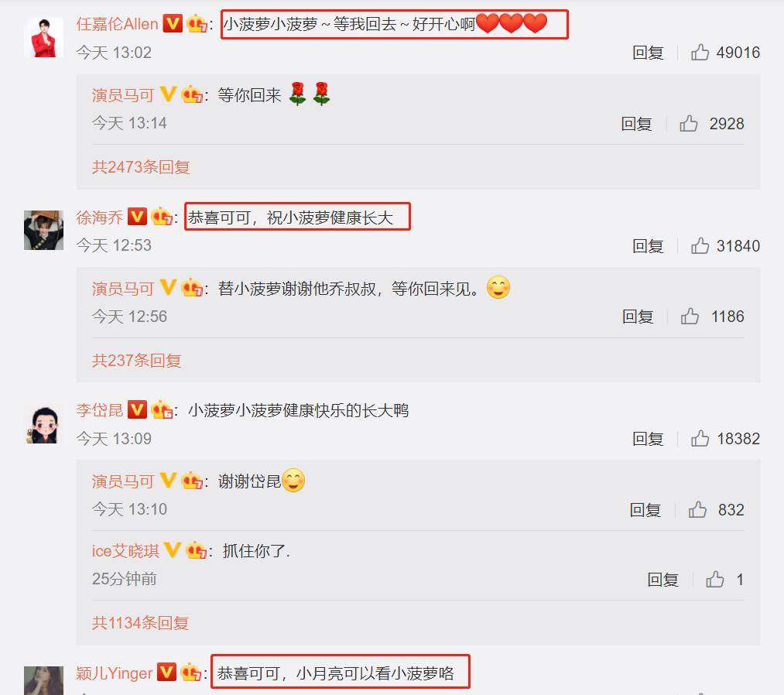
Task: Show all 1134 replies
Action: (x=141, y=622)
